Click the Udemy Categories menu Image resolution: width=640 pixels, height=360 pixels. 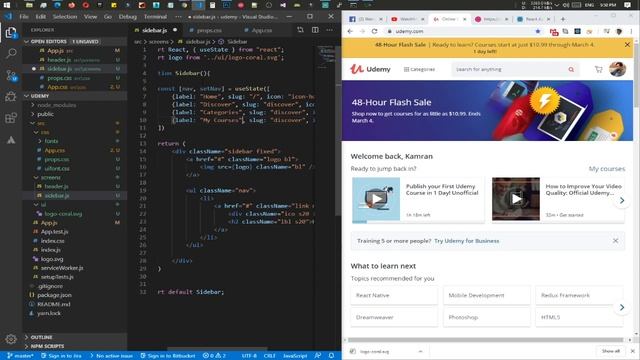pos(419,69)
